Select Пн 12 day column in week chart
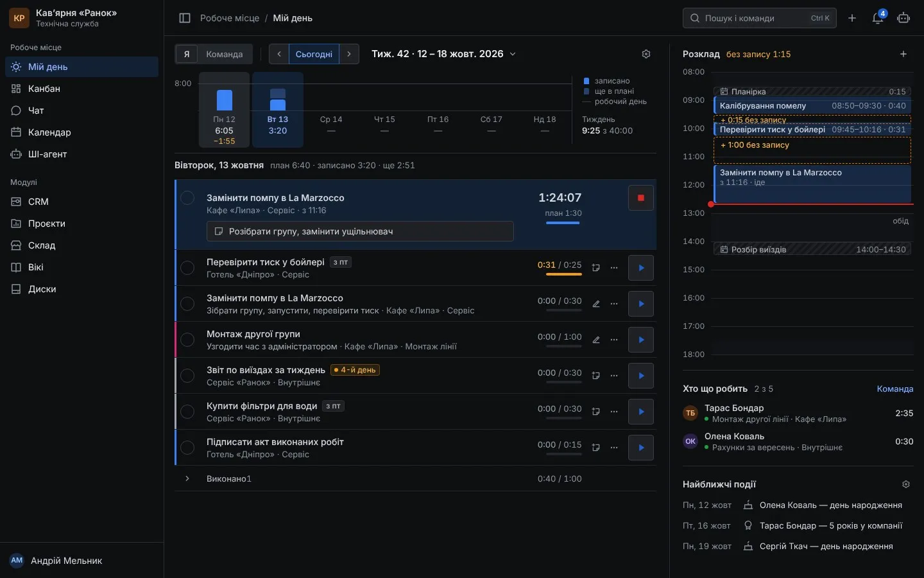 tap(224, 110)
